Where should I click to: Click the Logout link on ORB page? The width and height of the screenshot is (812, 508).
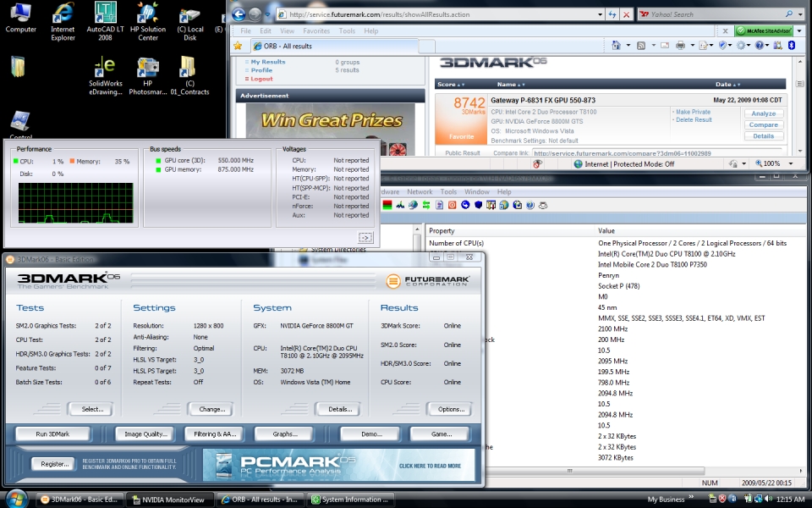(261, 79)
